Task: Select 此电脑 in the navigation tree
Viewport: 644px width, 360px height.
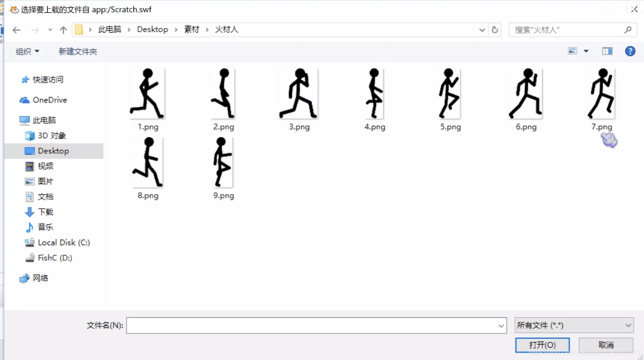Action: coord(38,120)
